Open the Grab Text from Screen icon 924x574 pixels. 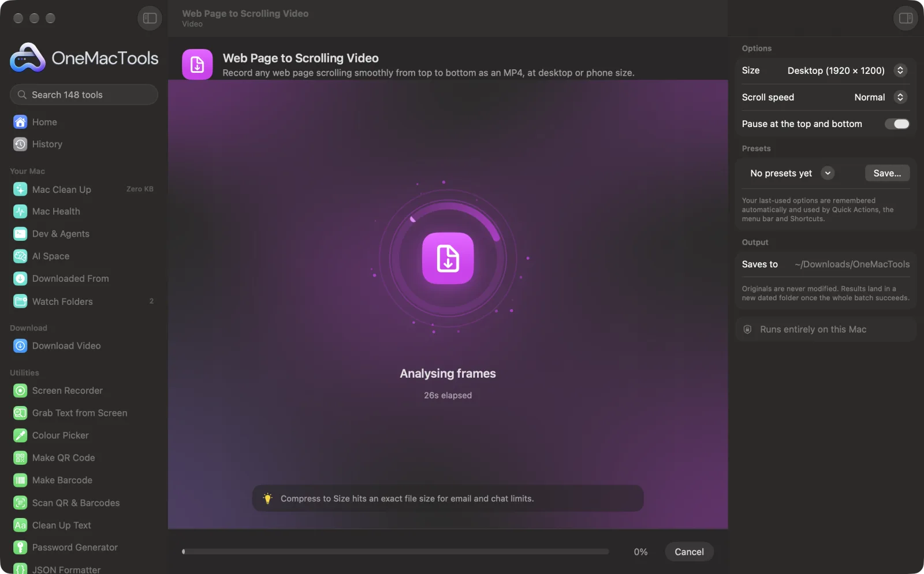pyautogui.click(x=20, y=413)
